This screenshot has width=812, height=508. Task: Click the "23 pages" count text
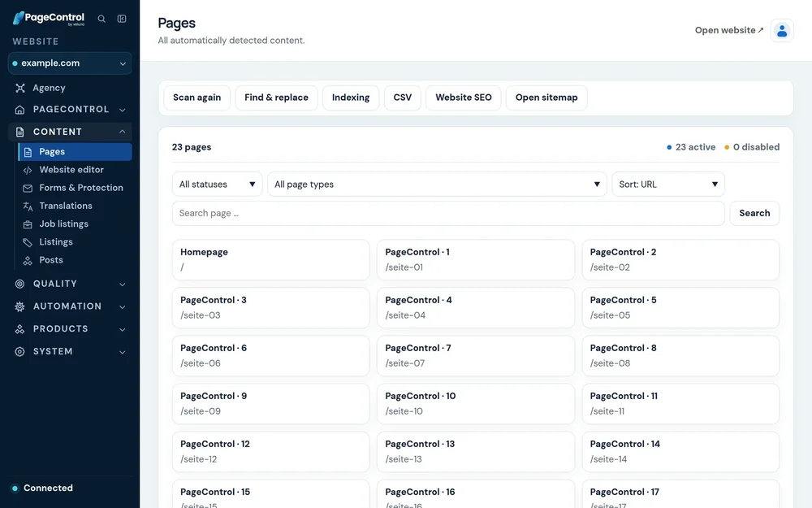click(192, 147)
